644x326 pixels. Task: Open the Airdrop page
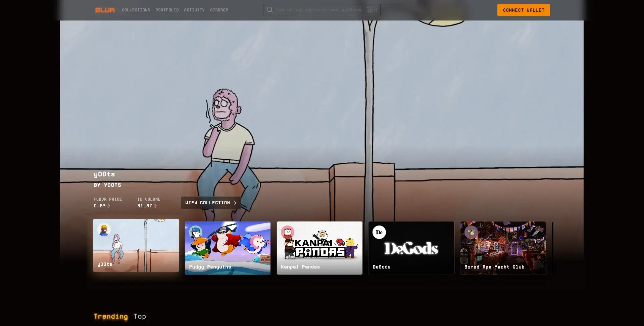[219, 10]
